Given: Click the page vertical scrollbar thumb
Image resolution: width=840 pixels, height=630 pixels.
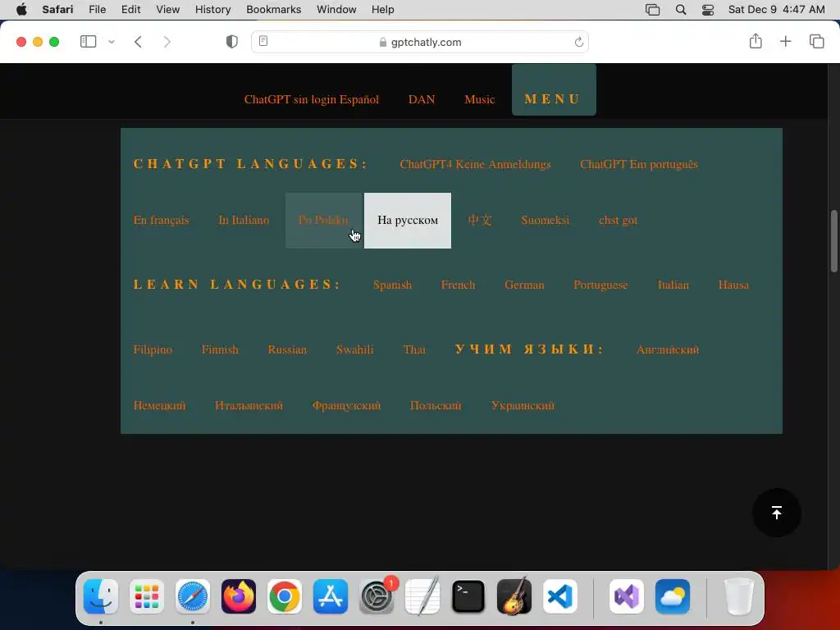Looking at the screenshot, I should tap(834, 241).
